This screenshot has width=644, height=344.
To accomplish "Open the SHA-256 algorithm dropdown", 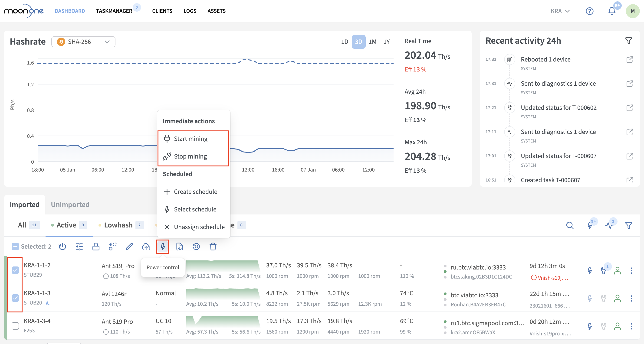I will 83,42.
